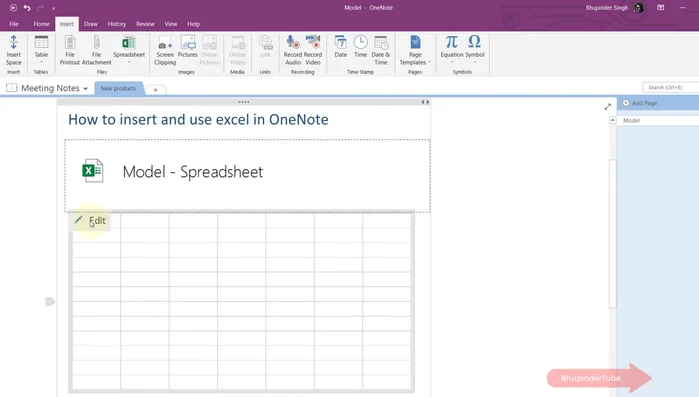Open the Review tab
Viewport: 699px width, 397px height.
(x=145, y=24)
